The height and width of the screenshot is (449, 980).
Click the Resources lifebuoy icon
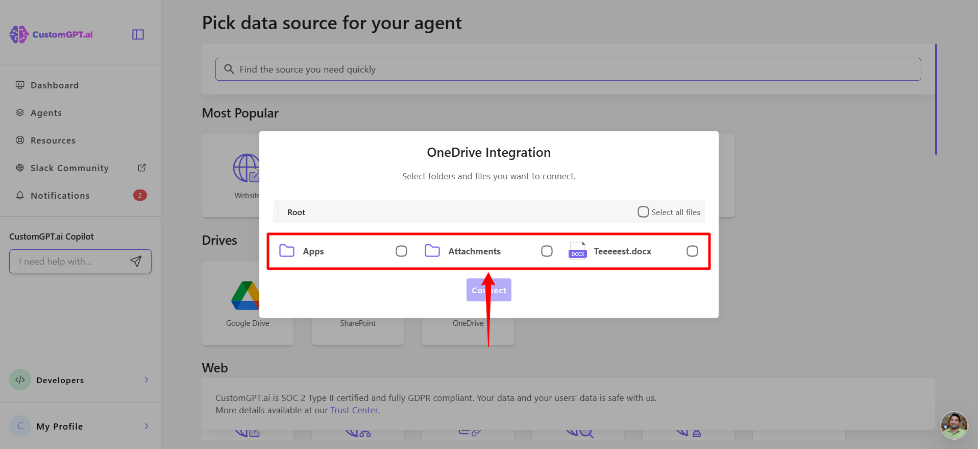[x=20, y=140]
